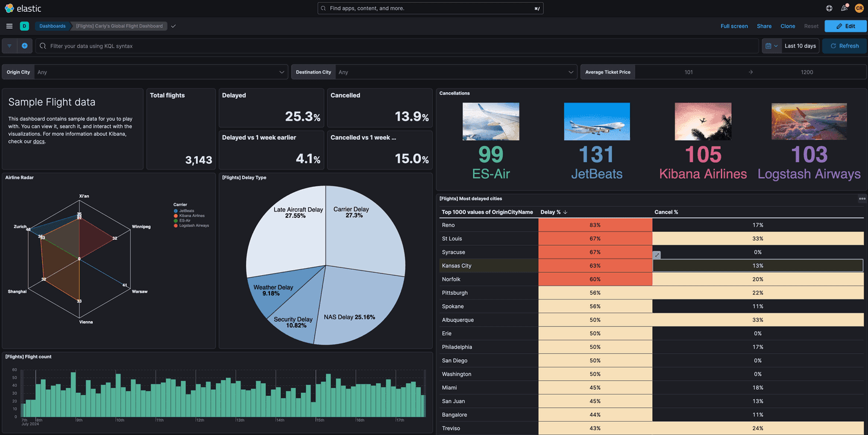Click the checkmark next to the dashboard title
Screen dimensions: 868x435
[x=173, y=26]
